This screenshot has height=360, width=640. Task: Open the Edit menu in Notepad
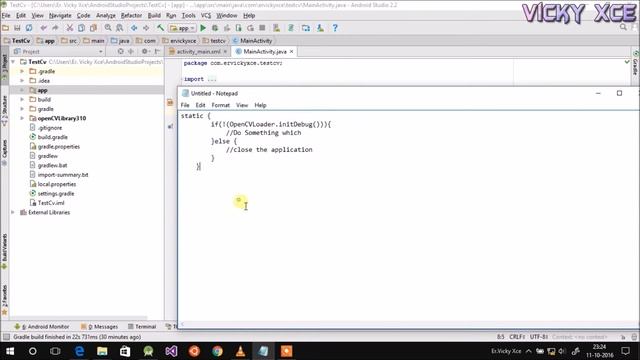(x=200, y=105)
